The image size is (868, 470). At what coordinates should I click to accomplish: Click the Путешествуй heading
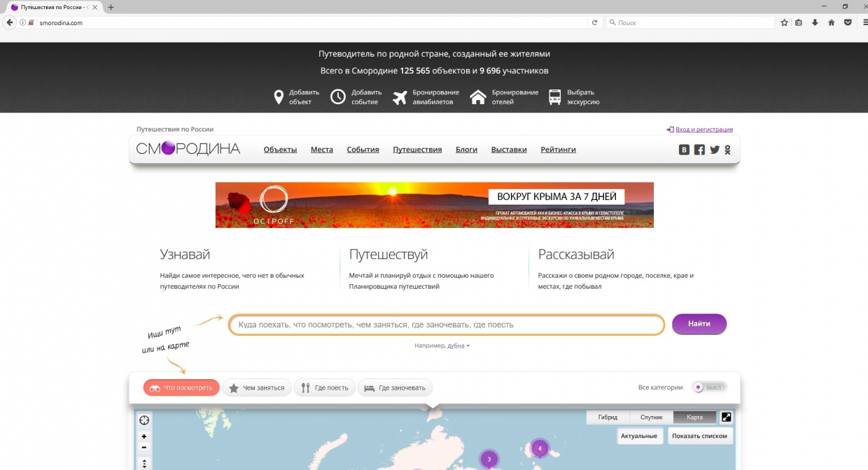388,255
